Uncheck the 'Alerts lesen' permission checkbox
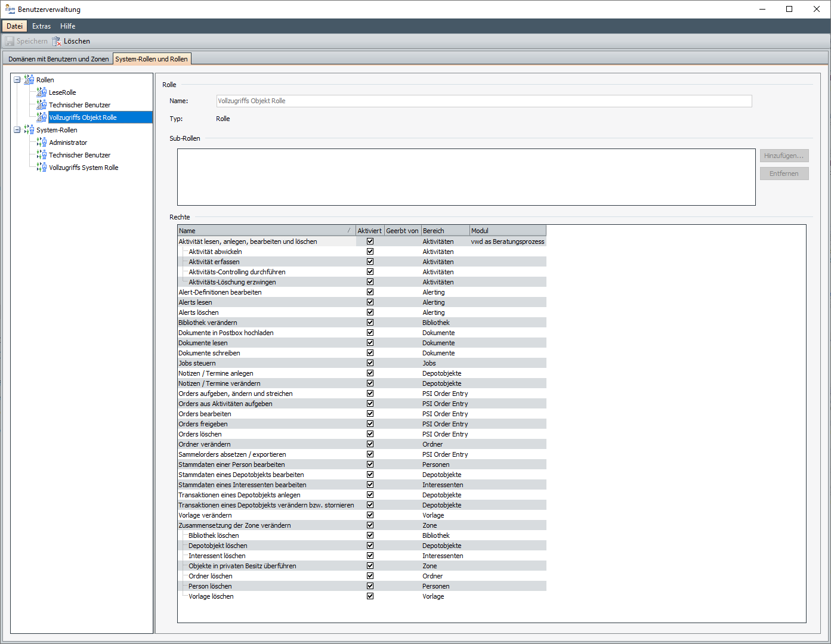Screen dimensions: 831x644 tap(370, 302)
